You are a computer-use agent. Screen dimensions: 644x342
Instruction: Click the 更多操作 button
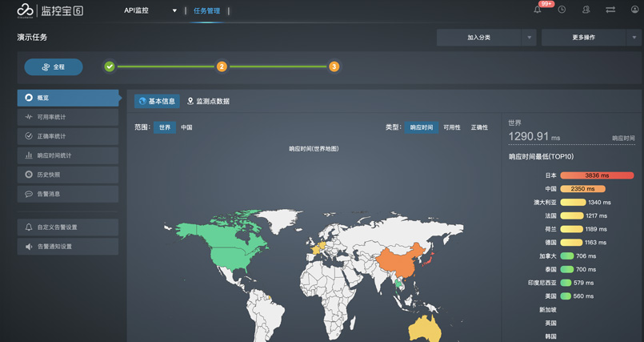[x=584, y=38]
